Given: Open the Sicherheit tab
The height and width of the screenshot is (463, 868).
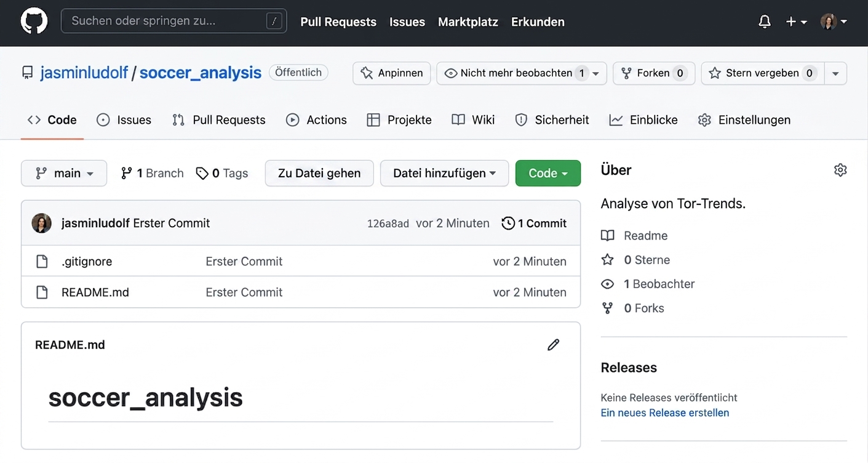Looking at the screenshot, I should pos(552,120).
